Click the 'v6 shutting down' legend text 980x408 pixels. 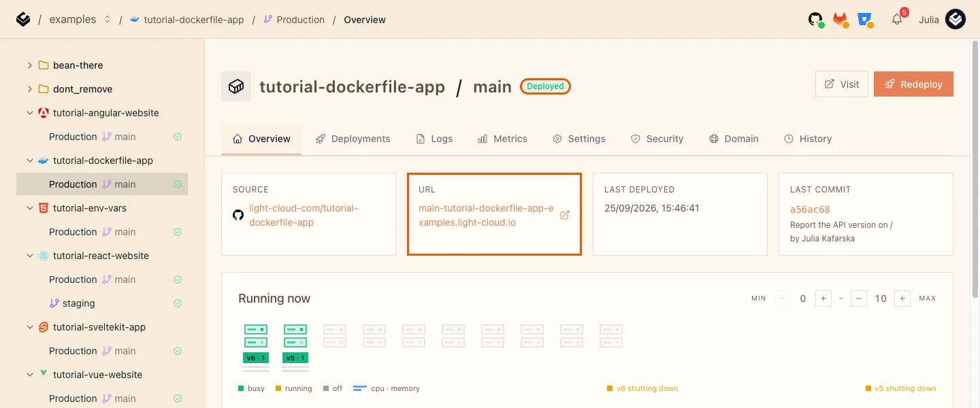coord(647,388)
